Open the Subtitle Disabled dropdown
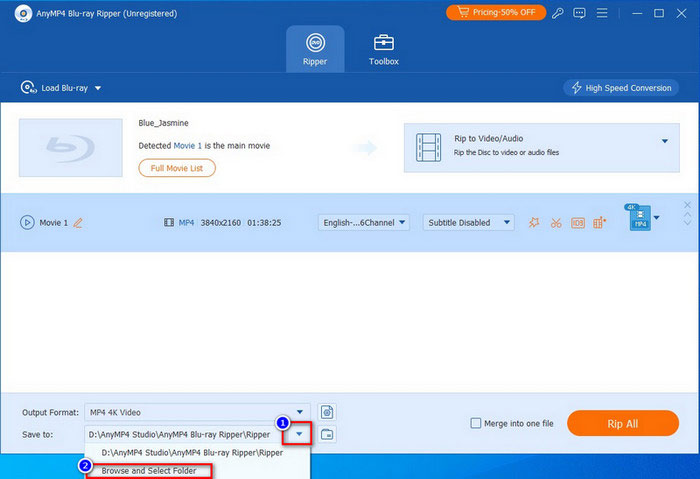The width and height of the screenshot is (700, 479). [468, 222]
